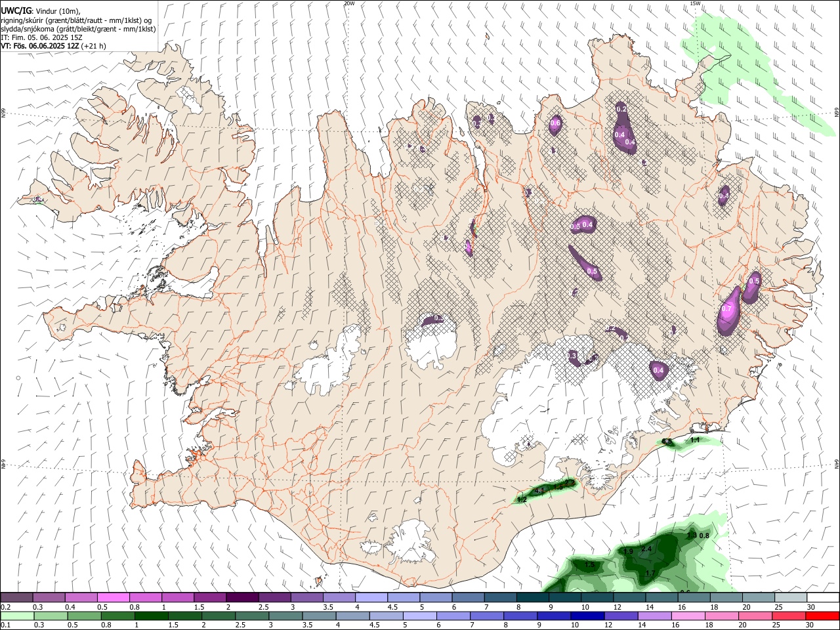Select the pale green 0.1 legend swatch
Screen dimensions: 840x630
tap(16, 616)
